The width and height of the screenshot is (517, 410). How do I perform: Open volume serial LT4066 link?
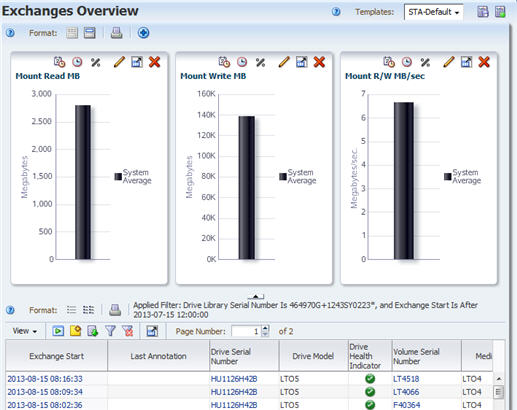[x=406, y=392]
